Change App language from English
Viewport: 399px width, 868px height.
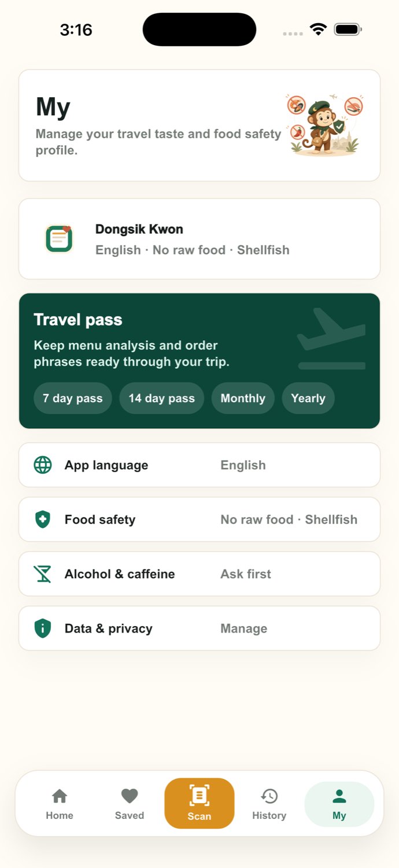pos(199,465)
